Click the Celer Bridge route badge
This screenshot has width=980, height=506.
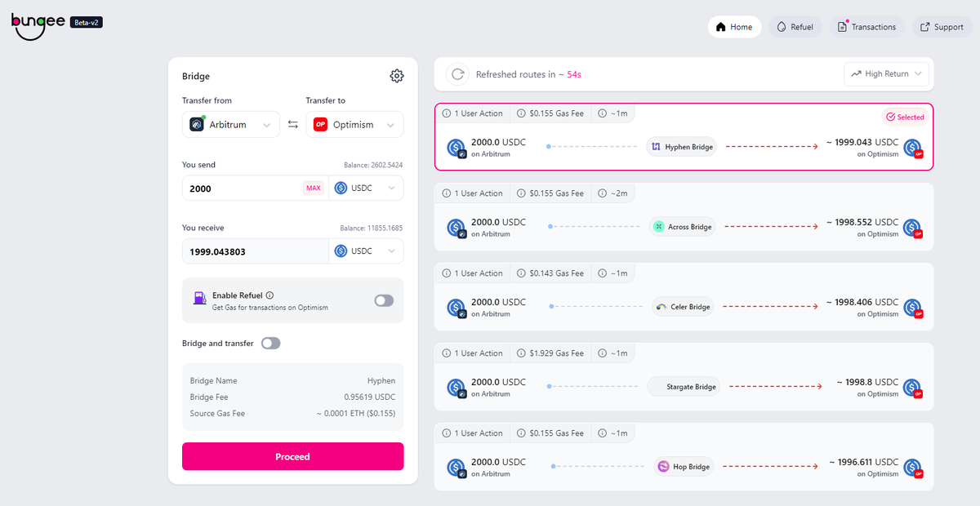[x=683, y=307]
